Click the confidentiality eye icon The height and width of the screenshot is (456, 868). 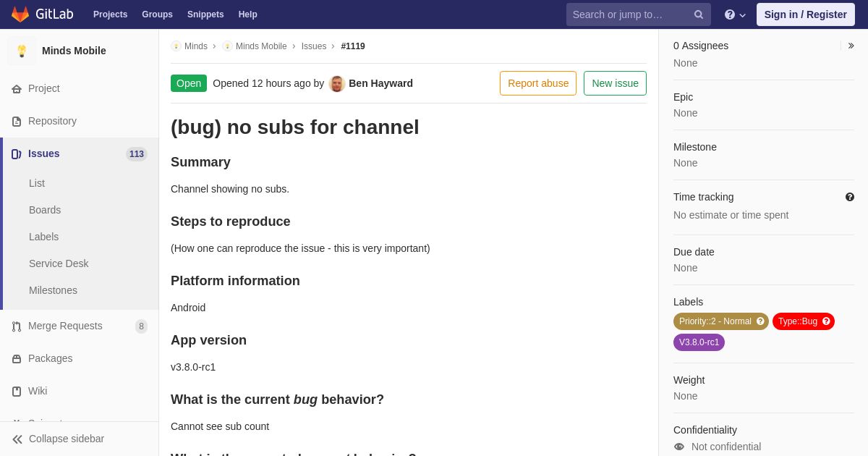point(679,447)
